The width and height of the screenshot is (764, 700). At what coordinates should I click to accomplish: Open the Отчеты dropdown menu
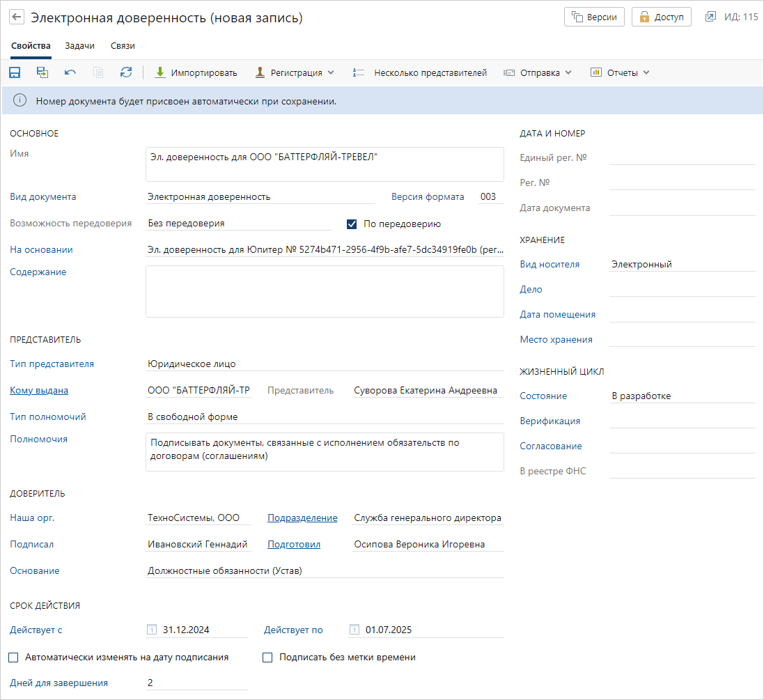point(620,72)
